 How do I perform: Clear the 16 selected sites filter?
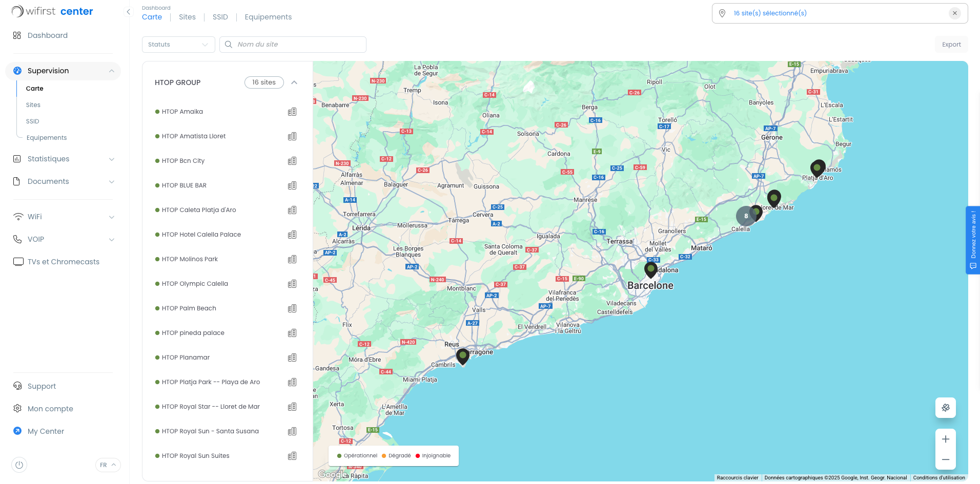tap(954, 13)
